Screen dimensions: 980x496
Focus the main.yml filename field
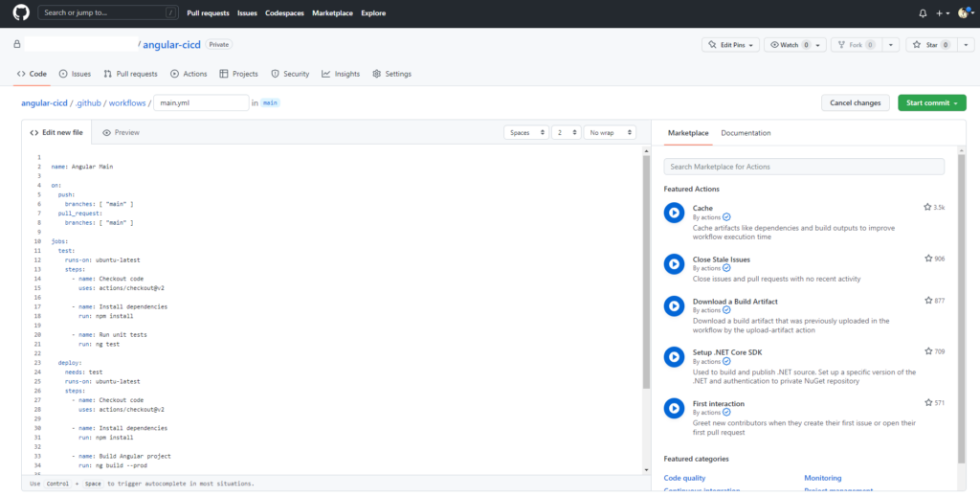tap(201, 102)
